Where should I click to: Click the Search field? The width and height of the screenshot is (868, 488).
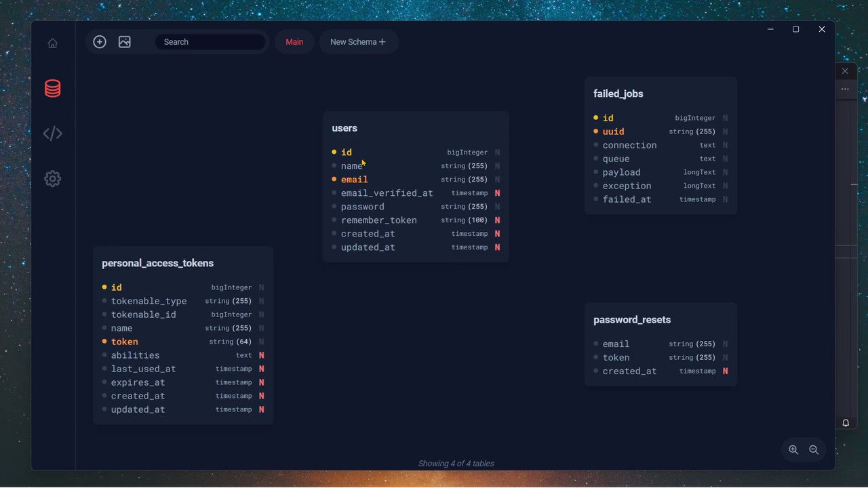coord(210,41)
